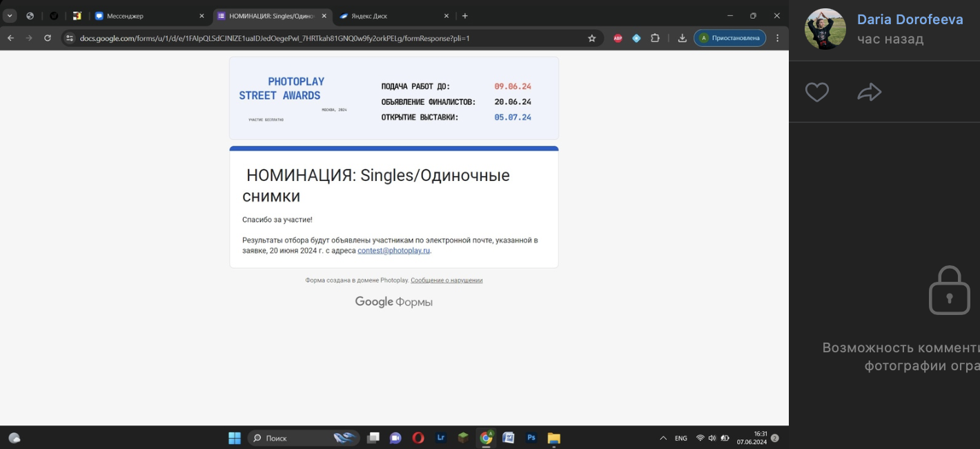980x449 pixels.
Task: Open the tab search dropdown arrow
Action: point(10,16)
